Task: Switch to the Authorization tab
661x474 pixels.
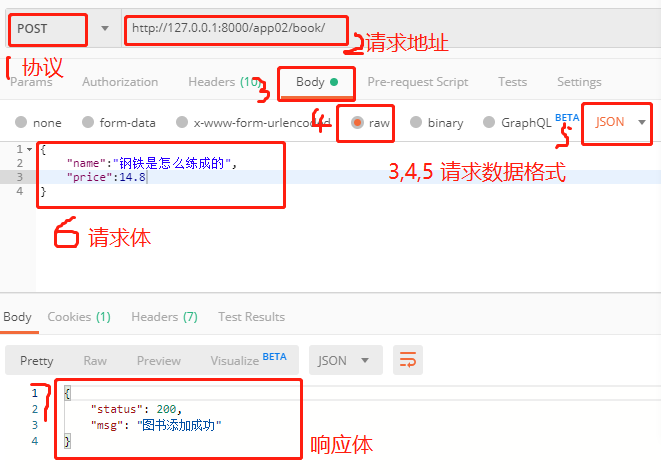Action: pyautogui.click(x=120, y=82)
